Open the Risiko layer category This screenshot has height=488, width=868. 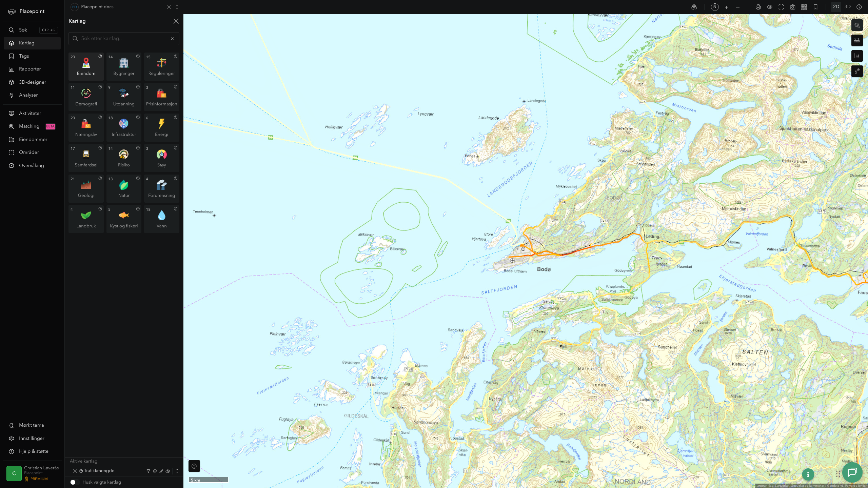point(124,158)
